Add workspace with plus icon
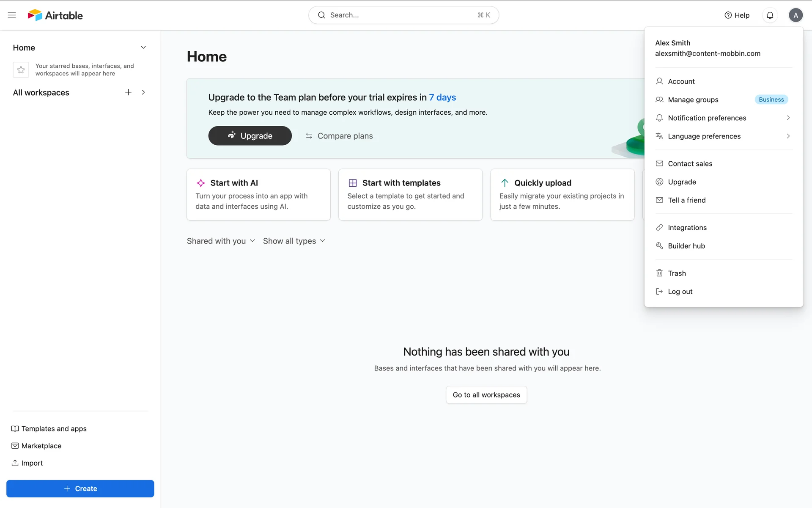This screenshot has width=812, height=508. point(128,92)
